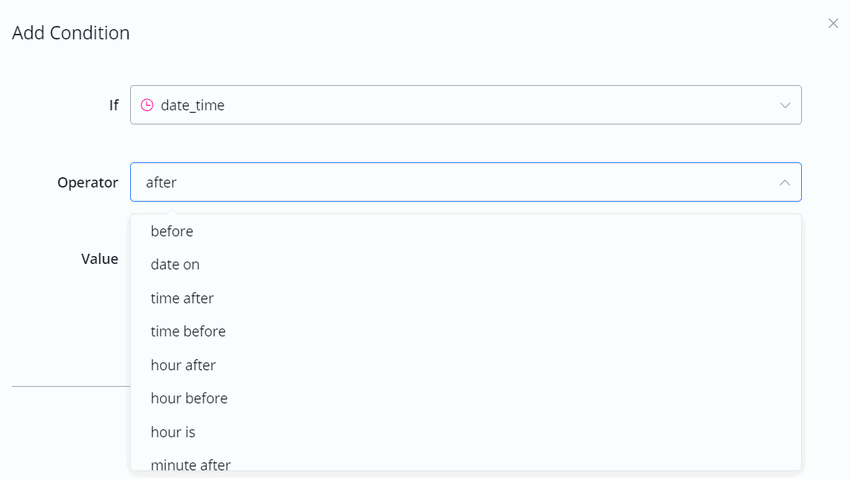Click the Operator field showing 'after'
The height and width of the screenshot is (479, 850).
point(465,183)
